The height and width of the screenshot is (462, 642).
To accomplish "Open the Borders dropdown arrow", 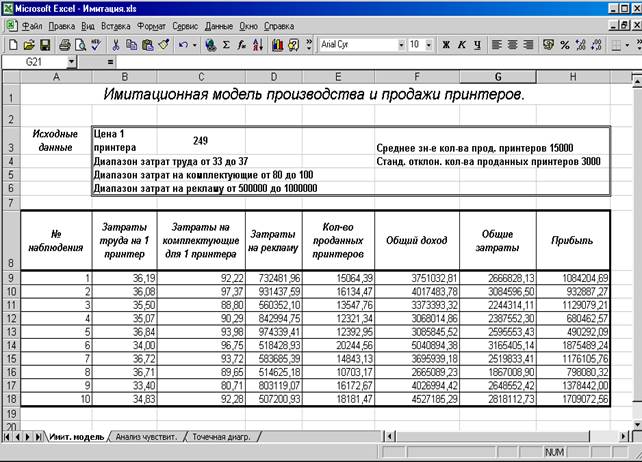I will point(627,45).
